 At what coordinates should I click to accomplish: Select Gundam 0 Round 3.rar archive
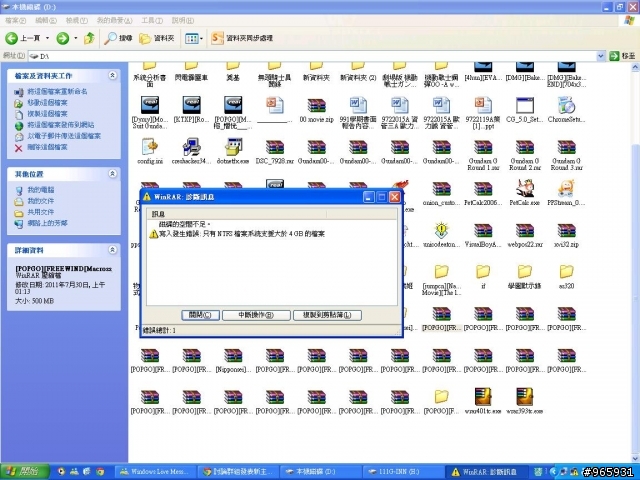click(567, 148)
